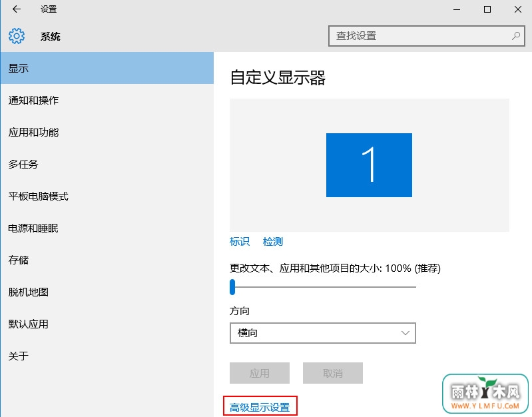Open 电源和睡眠 settings
The image size is (532, 417).
pos(107,228)
